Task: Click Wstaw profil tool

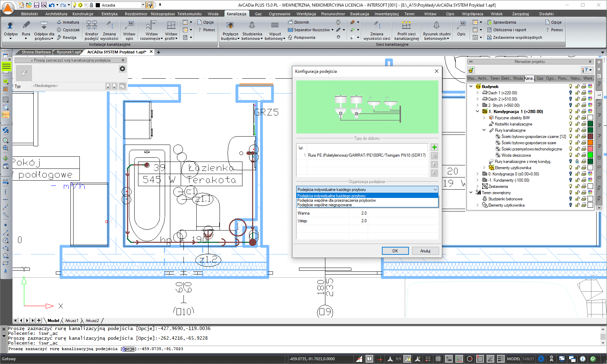Action: (171, 30)
